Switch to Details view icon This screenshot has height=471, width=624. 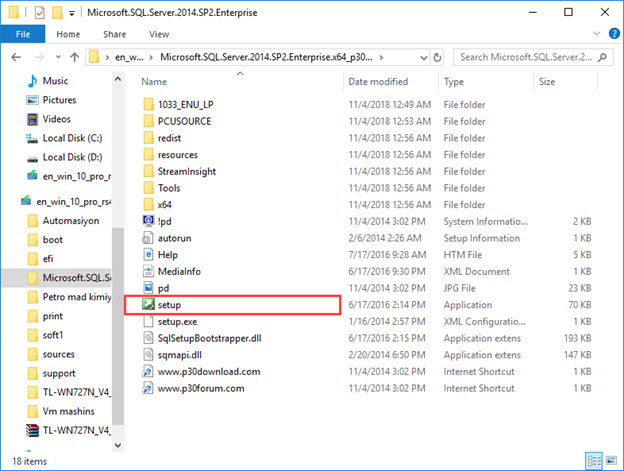click(x=594, y=461)
